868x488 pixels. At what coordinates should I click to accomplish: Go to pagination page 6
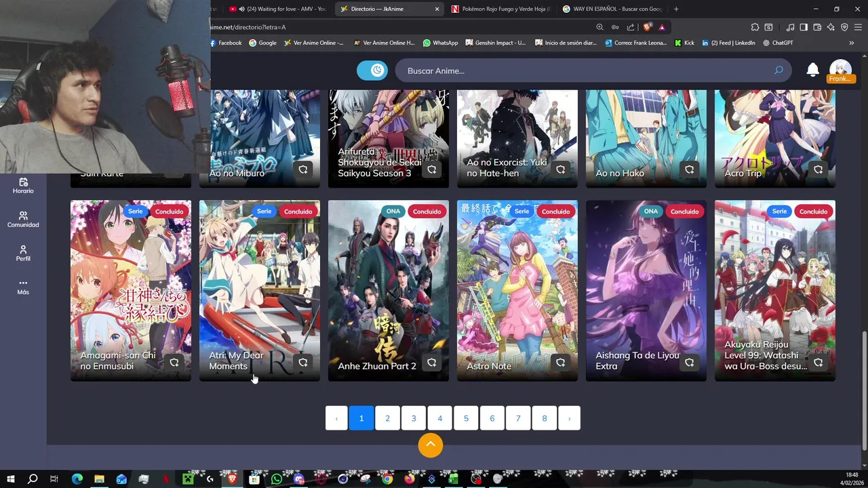click(492, 418)
